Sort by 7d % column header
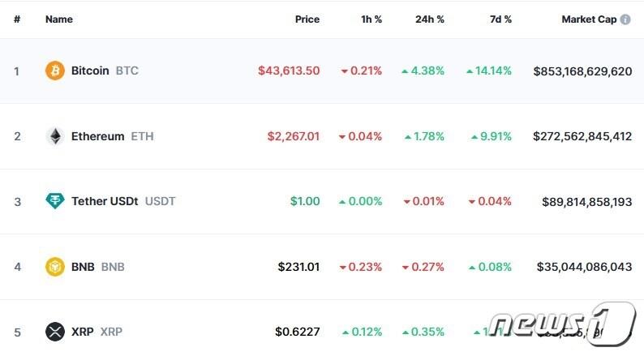The width and height of the screenshot is (644, 356). click(x=500, y=19)
